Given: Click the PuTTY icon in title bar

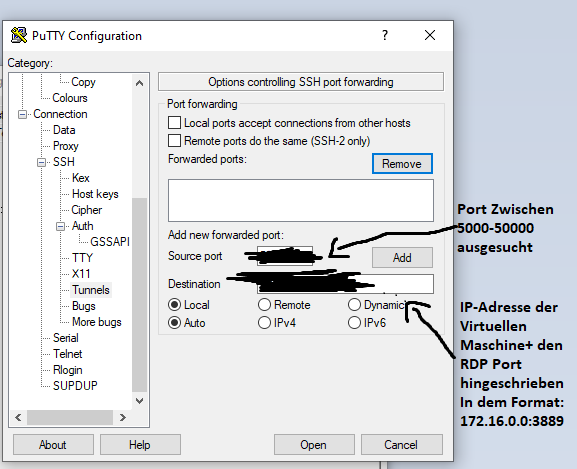Looking at the screenshot, I should pyautogui.click(x=18, y=35).
